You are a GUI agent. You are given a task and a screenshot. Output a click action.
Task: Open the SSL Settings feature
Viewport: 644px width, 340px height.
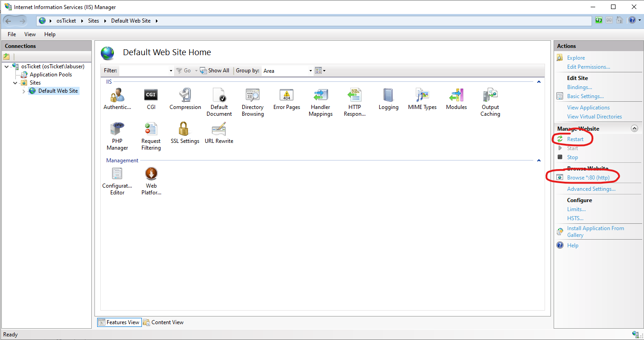click(185, 133)
